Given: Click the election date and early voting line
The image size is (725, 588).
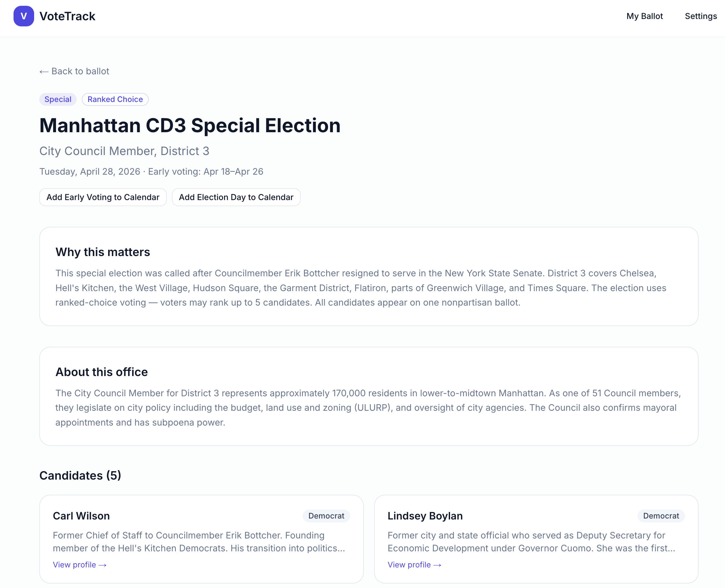Looking at the screenshot, I should coord(151,171).
